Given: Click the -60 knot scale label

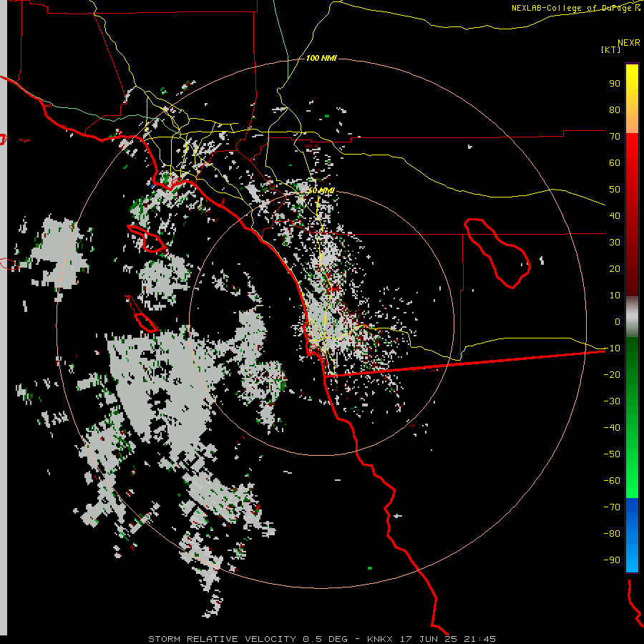Looking at the screenshot, I should pyautogui.click(x=612, y=481).
